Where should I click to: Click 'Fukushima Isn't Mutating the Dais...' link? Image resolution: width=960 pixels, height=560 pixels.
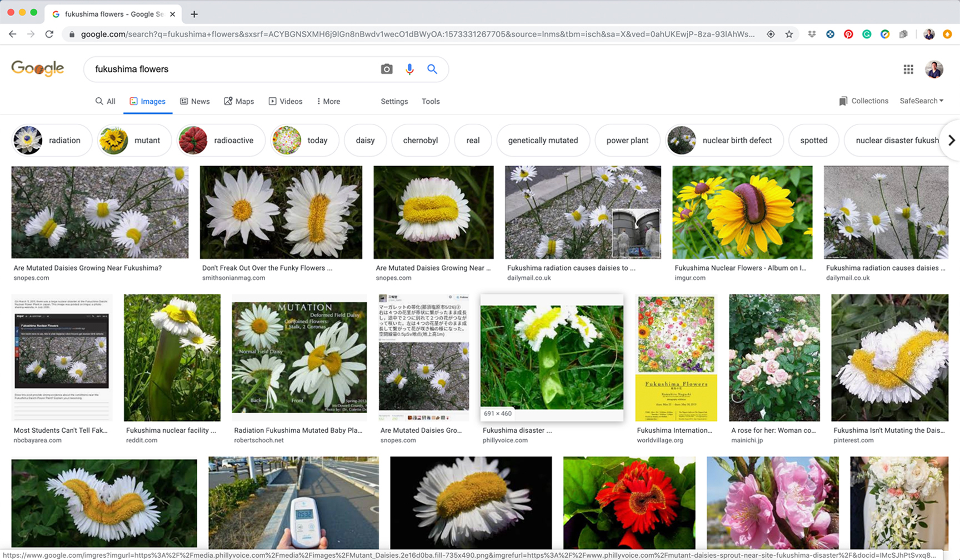click(x=889, y=430)
